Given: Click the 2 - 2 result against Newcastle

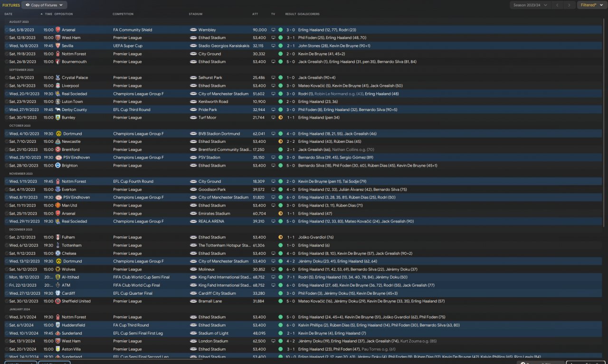Looking at the screenshot, I should pos(291,141).
